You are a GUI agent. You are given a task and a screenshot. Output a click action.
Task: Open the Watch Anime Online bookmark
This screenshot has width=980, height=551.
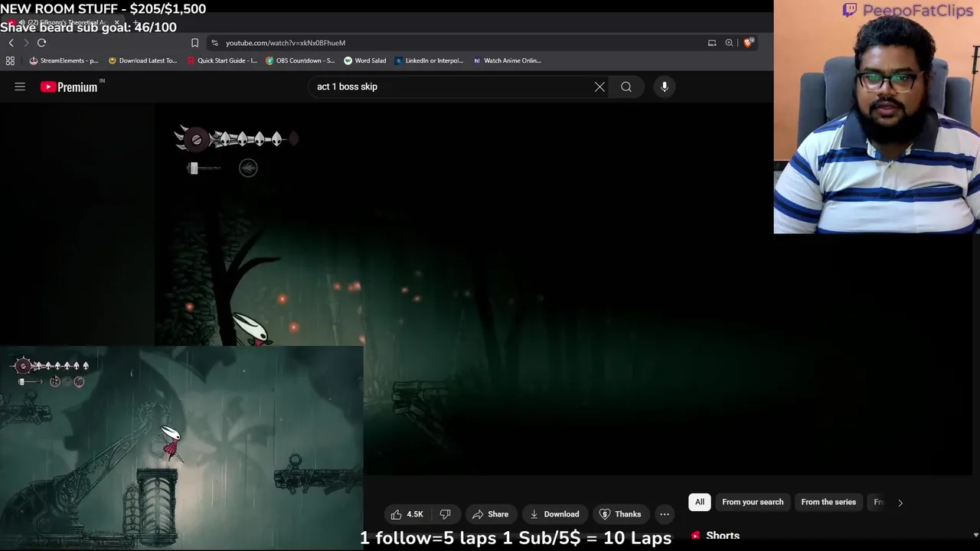click(507, 60)
